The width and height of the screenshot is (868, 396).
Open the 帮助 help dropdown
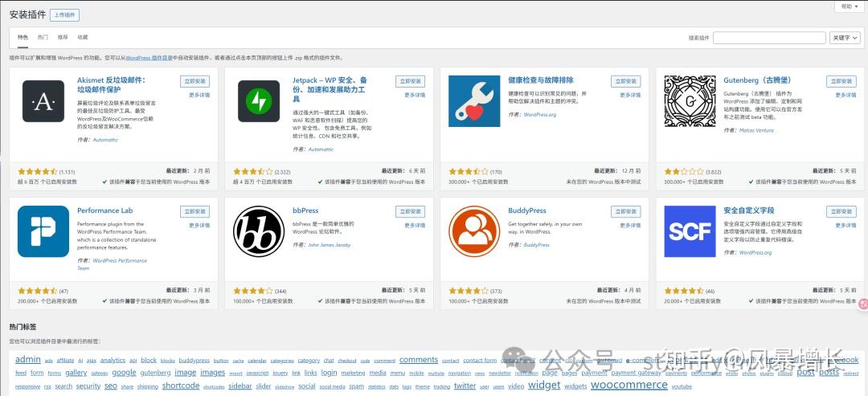coord(850,6)
